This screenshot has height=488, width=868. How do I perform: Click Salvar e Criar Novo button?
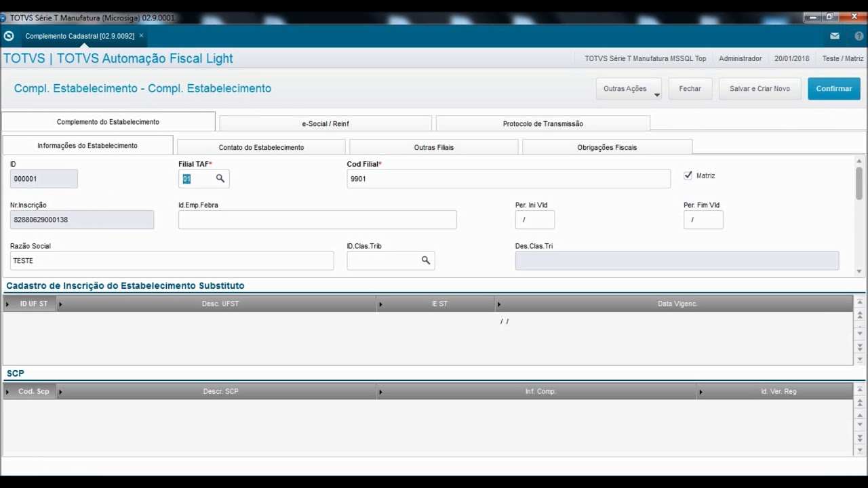(x=759, y=89)
